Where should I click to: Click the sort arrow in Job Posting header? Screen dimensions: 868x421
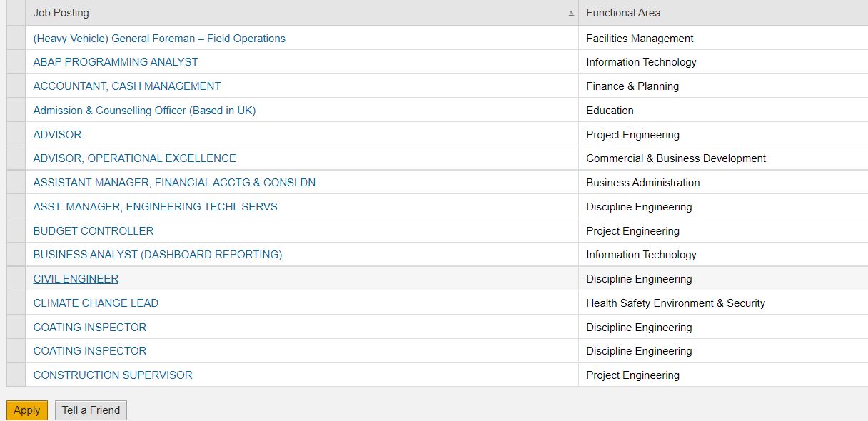pos(571,14)
